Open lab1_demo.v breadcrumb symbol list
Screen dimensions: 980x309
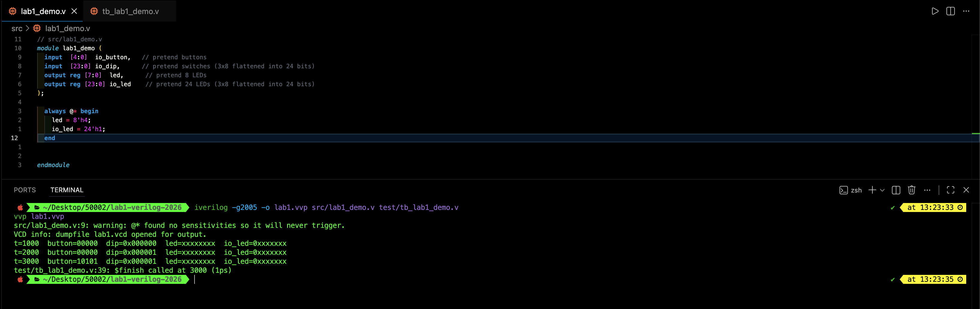click(x=67, y=28)
